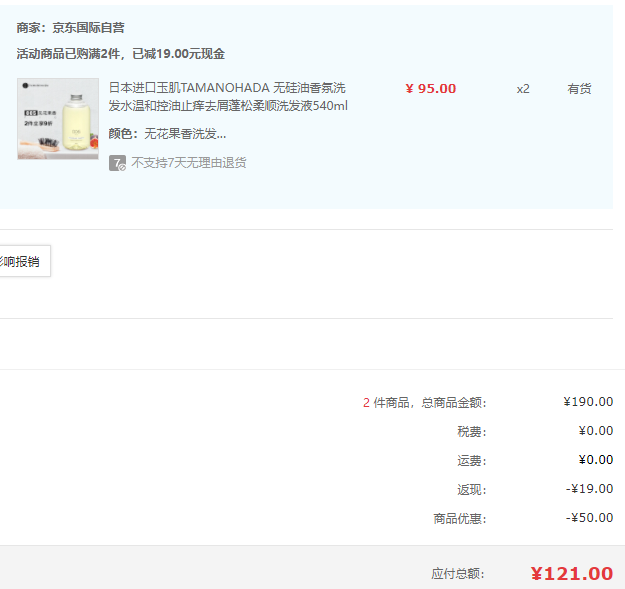Click the 应付总额 ¥121.00 amount

(x=572, y=574)
